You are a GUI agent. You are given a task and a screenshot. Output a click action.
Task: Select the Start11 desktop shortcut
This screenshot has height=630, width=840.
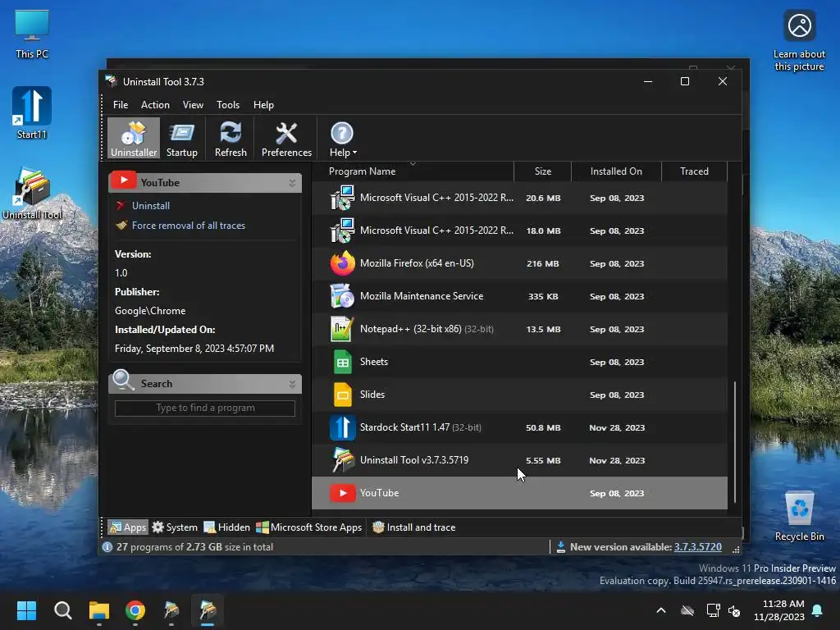click(x=32, y=113)
